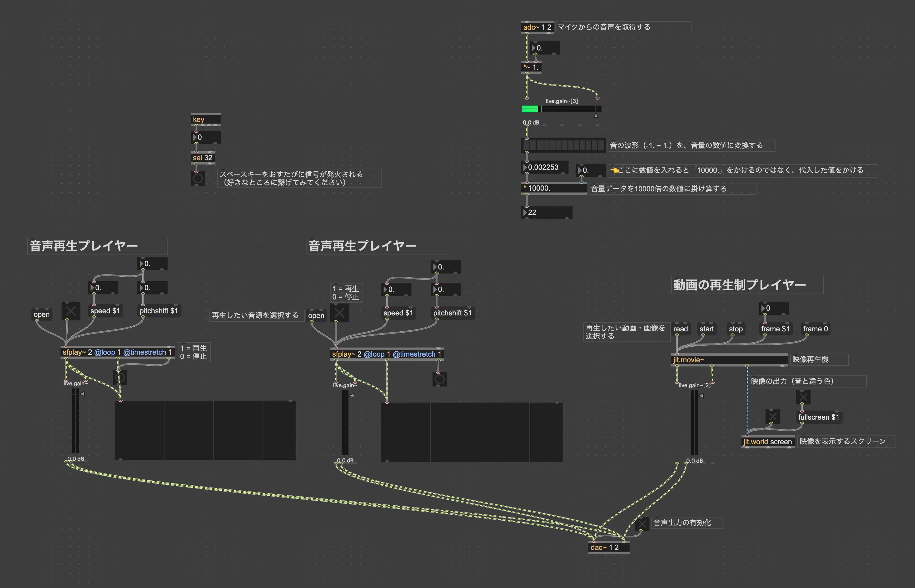Click the bang button under the second sfplay~ object

(439, 379)
